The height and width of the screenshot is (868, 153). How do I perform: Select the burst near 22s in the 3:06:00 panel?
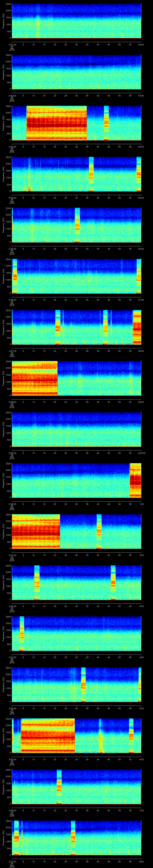tap(59, 786)
